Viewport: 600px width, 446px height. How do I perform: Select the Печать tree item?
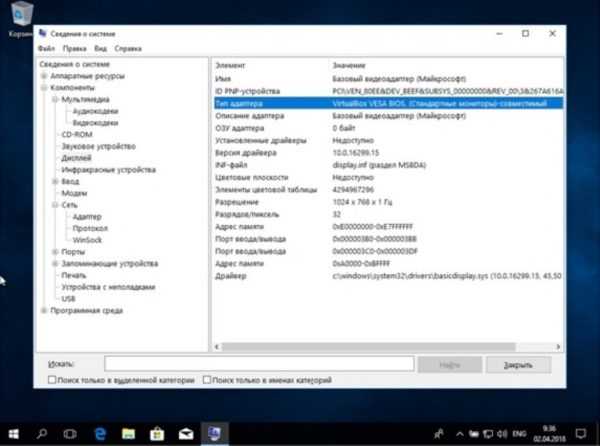[74, 275]
